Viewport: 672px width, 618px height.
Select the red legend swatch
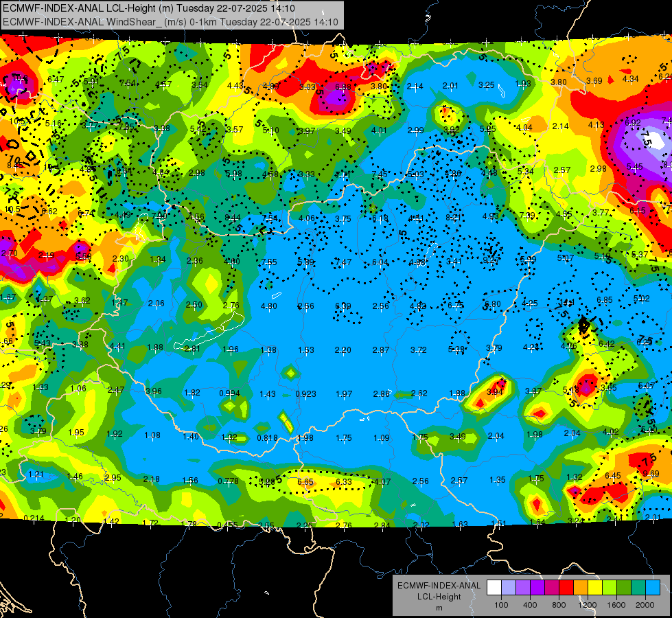click(566, 588)
